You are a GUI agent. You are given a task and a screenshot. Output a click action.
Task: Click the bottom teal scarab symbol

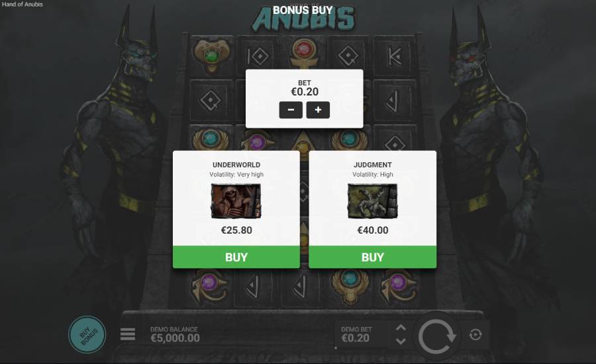[350, 286]
